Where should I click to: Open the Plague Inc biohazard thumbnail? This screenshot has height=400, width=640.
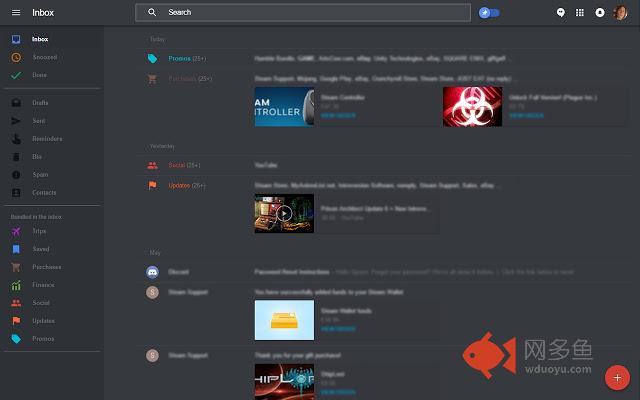click(x=472, y=107)
